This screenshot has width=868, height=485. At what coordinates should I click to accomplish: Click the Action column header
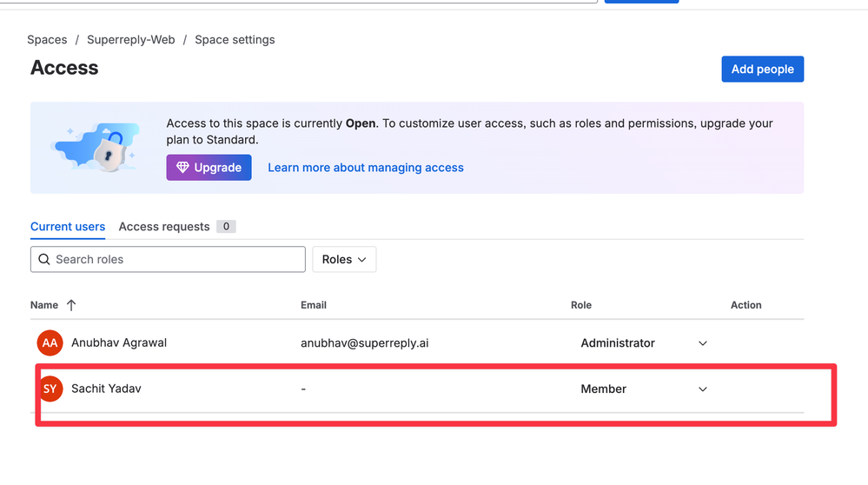[x=745, y=305]
